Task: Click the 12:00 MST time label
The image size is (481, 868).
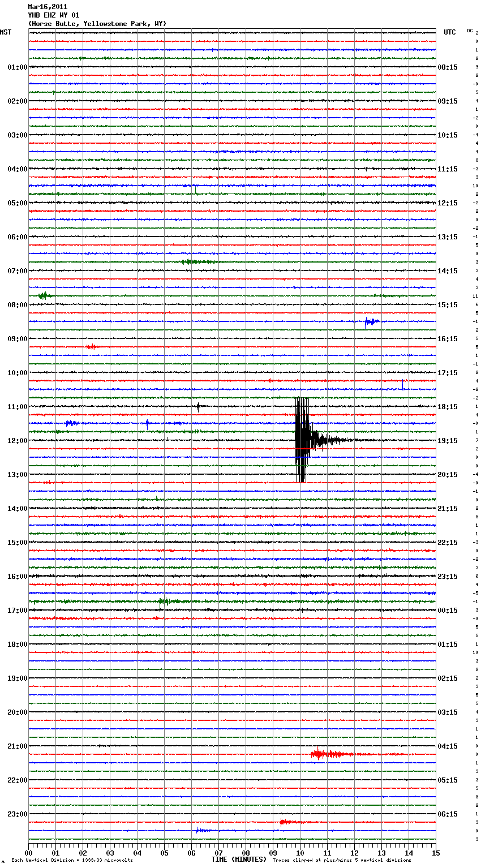Action: coord(17,441)
